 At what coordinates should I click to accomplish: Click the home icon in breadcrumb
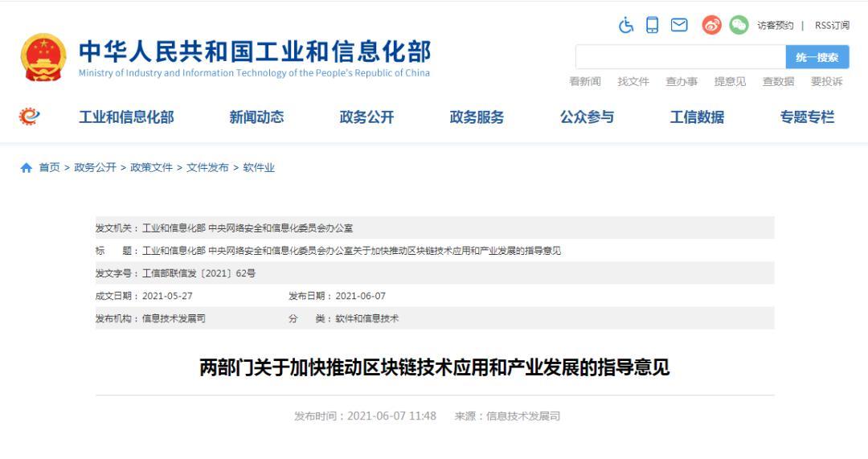click(27, 168)
